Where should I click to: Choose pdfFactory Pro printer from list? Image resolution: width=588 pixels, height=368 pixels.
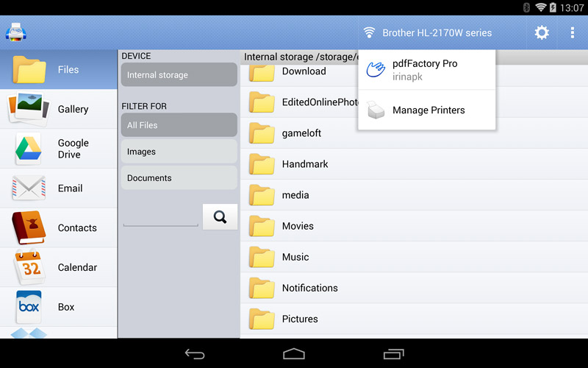[x=426, y=70]
